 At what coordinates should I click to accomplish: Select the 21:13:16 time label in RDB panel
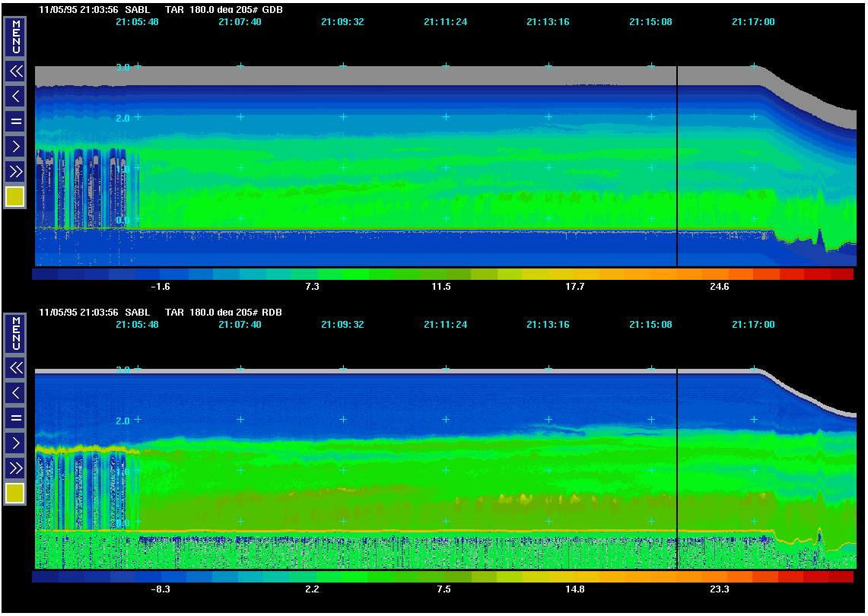pyautogui.click(x=548, y=325)
